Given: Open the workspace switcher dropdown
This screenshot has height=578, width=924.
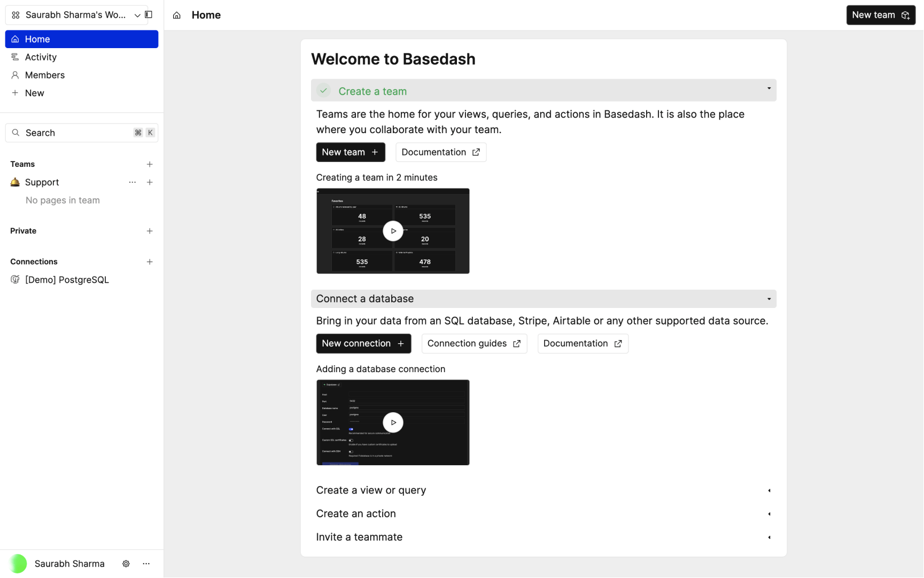Looking at the screenshot, I should point(137,15).
